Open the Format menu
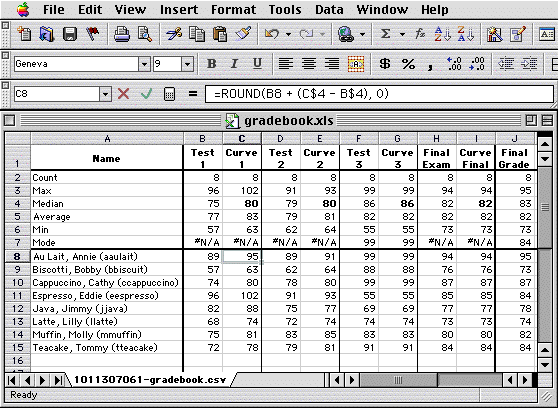The image size is (558, 408). 233,10
